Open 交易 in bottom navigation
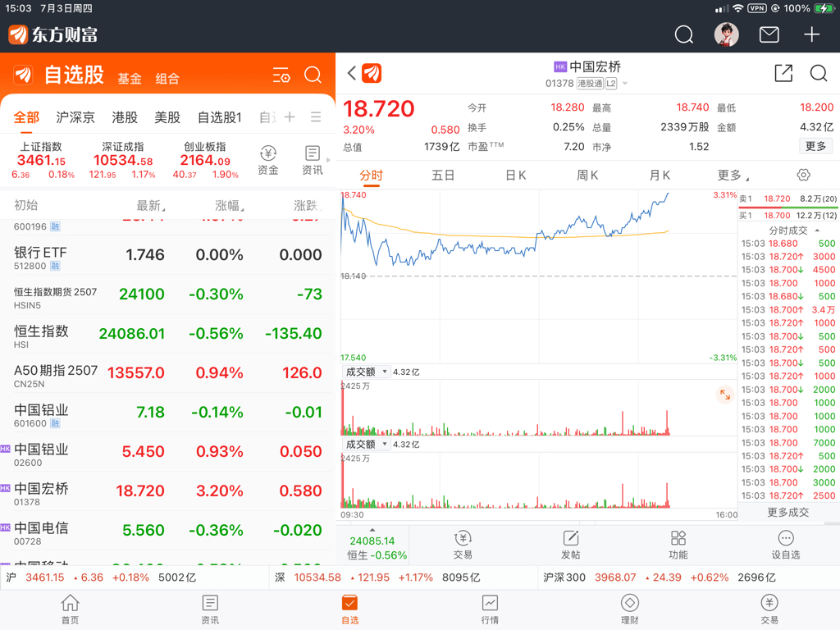Image resolution: width=840 pixels, height=630 pixels. coord(769,609)
